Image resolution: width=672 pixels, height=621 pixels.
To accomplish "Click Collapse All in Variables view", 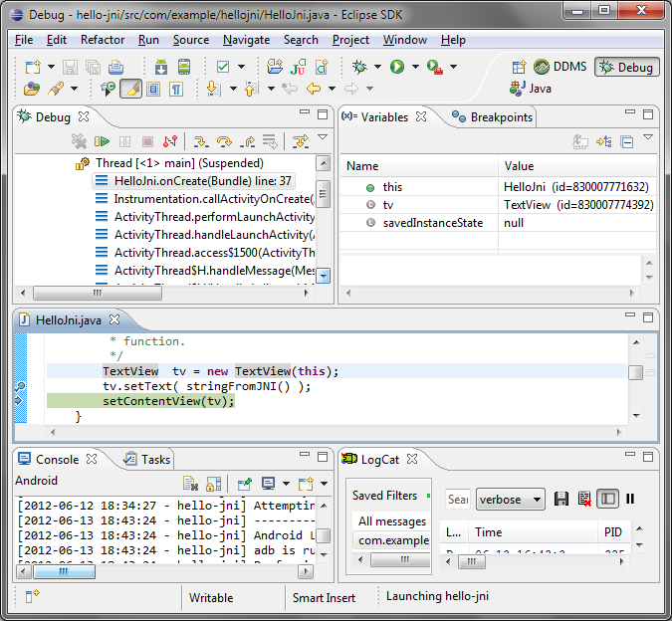I will 626,141.
